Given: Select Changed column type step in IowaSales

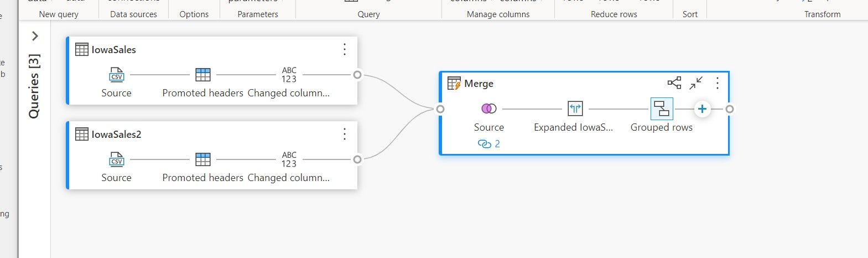Looking at the screenshot, I should (289, 75).
